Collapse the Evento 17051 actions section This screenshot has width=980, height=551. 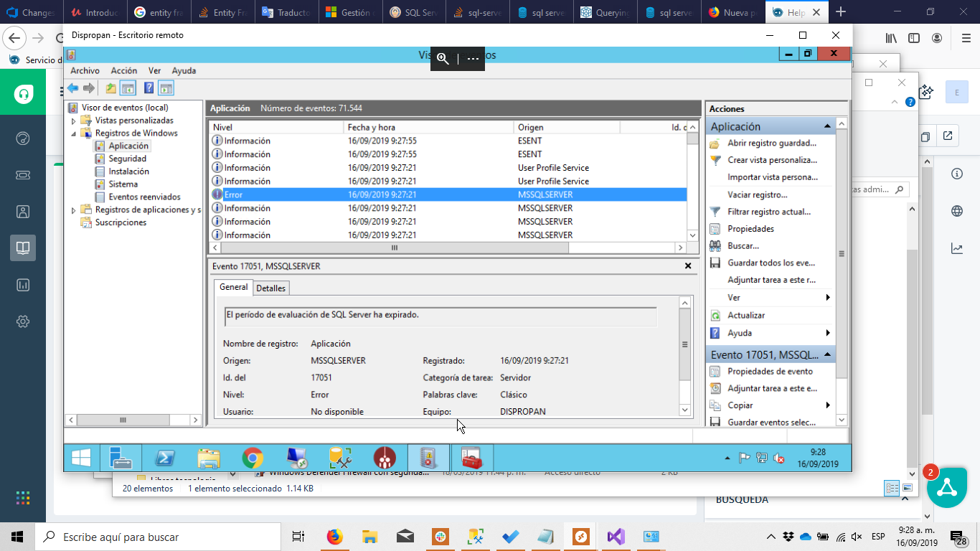click(x=827, y=355)
